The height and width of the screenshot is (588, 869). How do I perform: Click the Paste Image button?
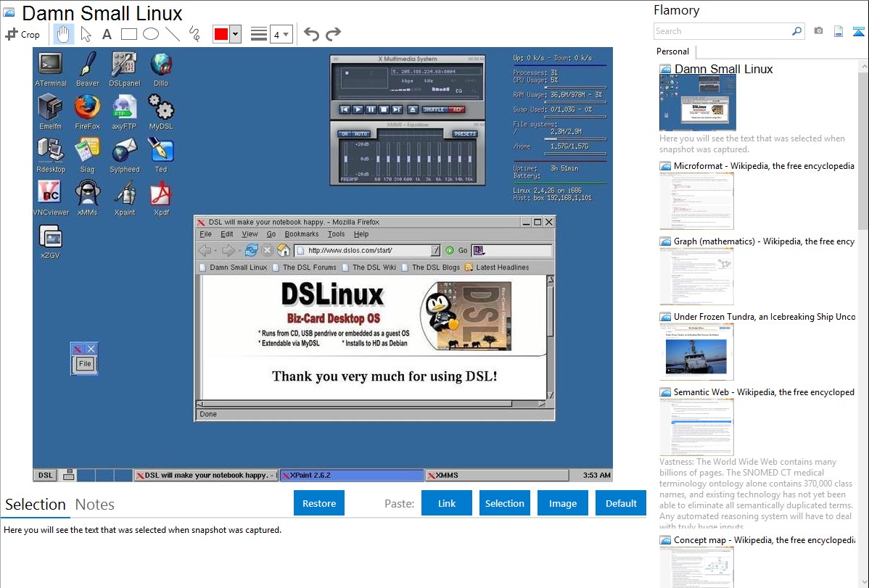562,503
